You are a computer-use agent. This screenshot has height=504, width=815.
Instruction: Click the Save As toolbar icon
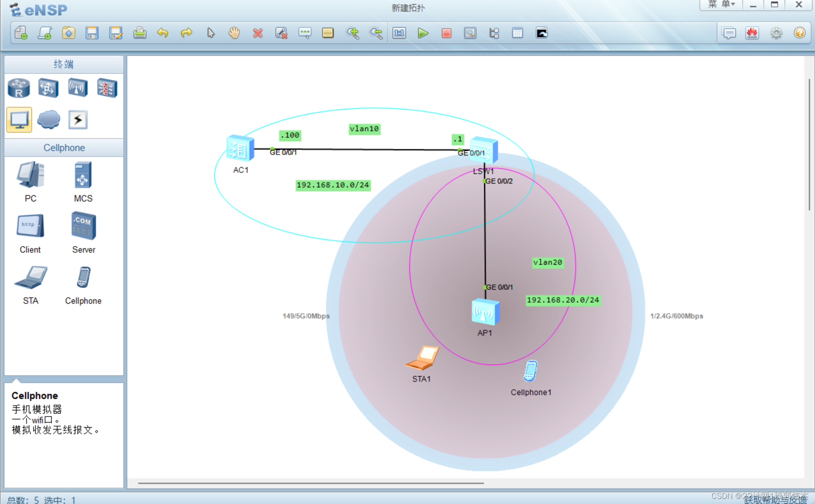tap(116, 33)
